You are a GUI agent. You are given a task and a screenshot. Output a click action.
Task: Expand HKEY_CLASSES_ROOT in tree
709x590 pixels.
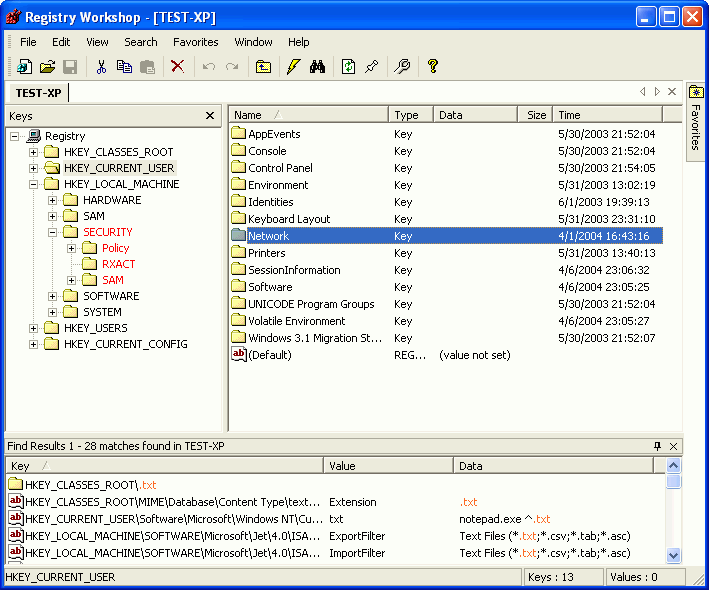(x=33, y=152)
